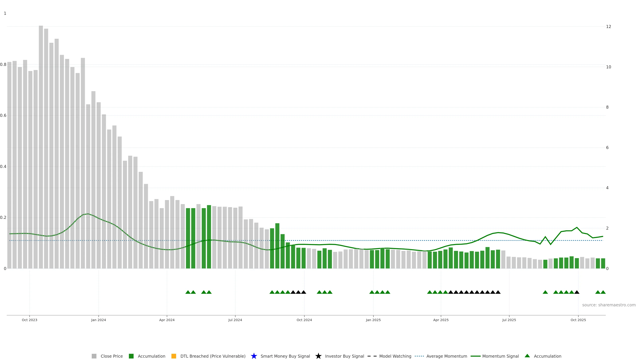644x362 pixels.
Task: Click the Jan 2024 axis label
Action: pyautogui.click(x=98, y=320)
